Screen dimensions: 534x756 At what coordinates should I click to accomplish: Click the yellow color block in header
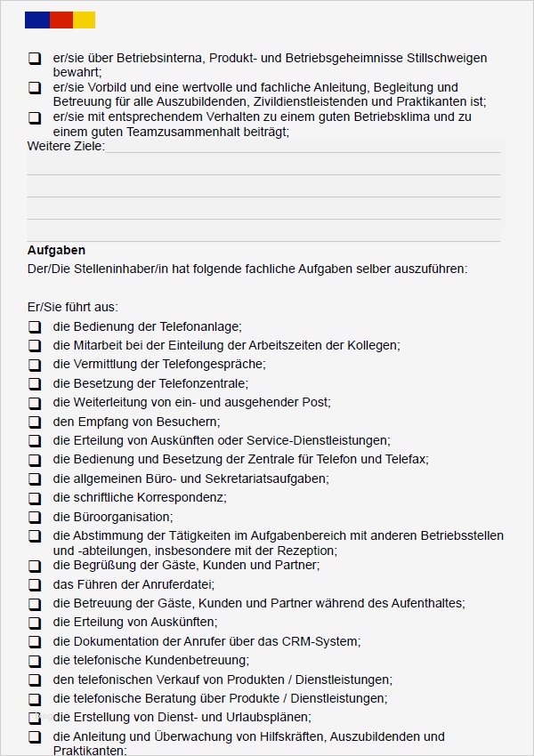point(85,20)
